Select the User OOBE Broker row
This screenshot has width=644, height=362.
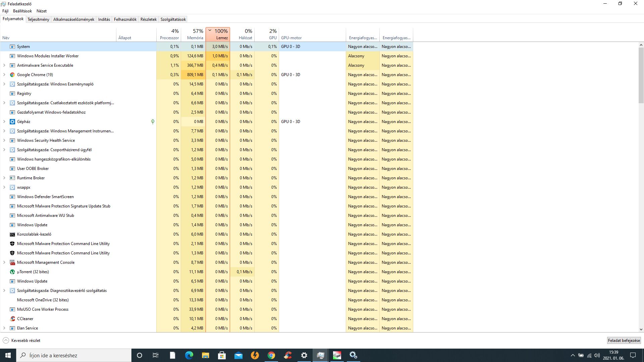coord(207,169)
